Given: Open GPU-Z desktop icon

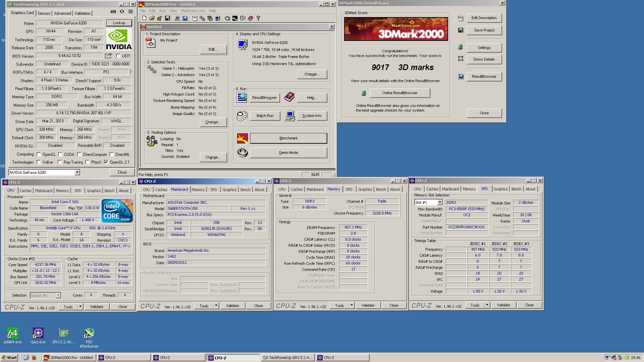Looking at the screenshot, I should coord(63,336).
